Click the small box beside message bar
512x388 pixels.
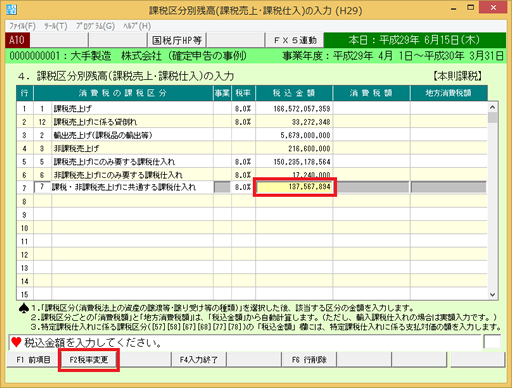pyautogui.click(x=492, y=342)
